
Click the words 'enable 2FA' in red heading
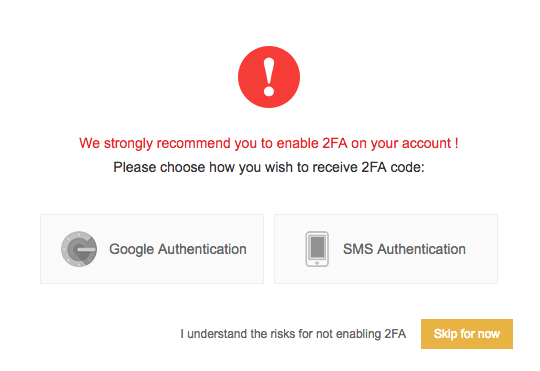click(312, 143)
